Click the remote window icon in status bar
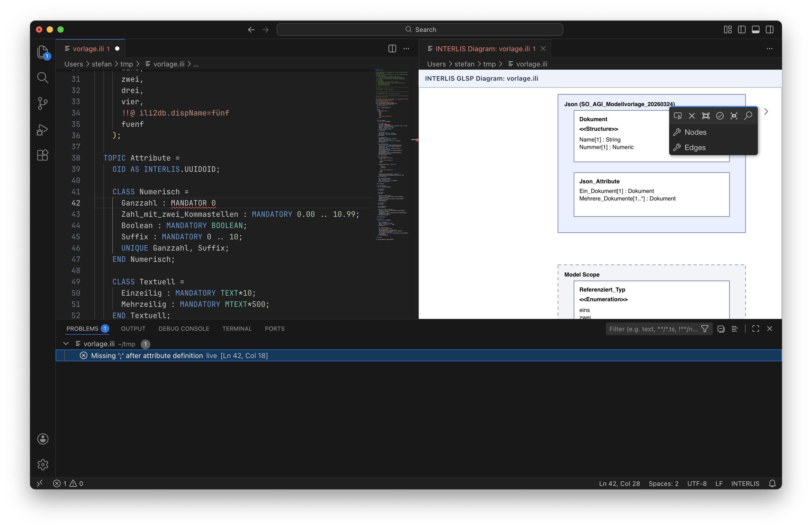The width and height of the screenshot is (812, 529). pos(40,483)
